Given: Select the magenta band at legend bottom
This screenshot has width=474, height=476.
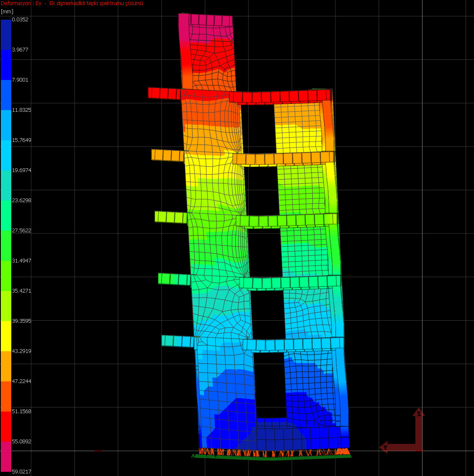Looking at the screenshot, I should click(x=6, y=456).
